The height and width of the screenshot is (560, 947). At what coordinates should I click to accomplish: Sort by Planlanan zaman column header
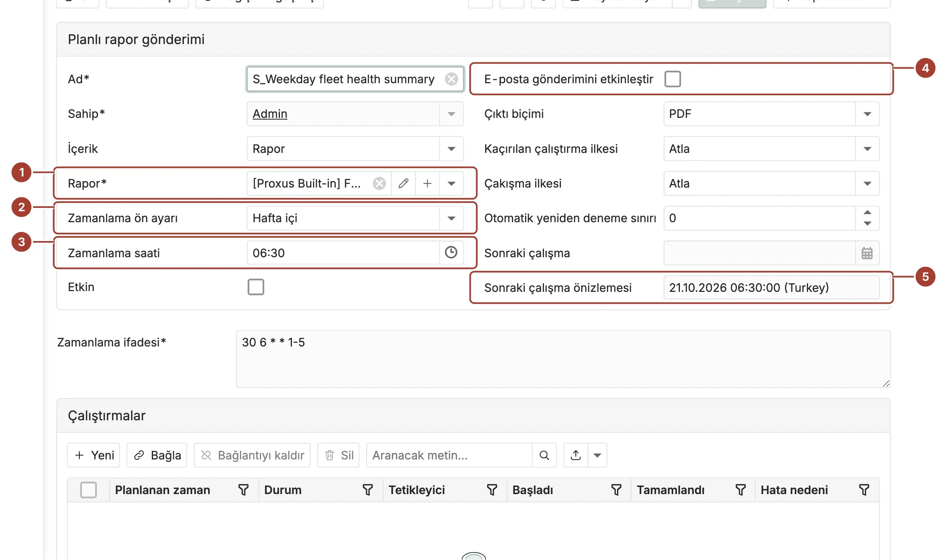coord(162,490)
